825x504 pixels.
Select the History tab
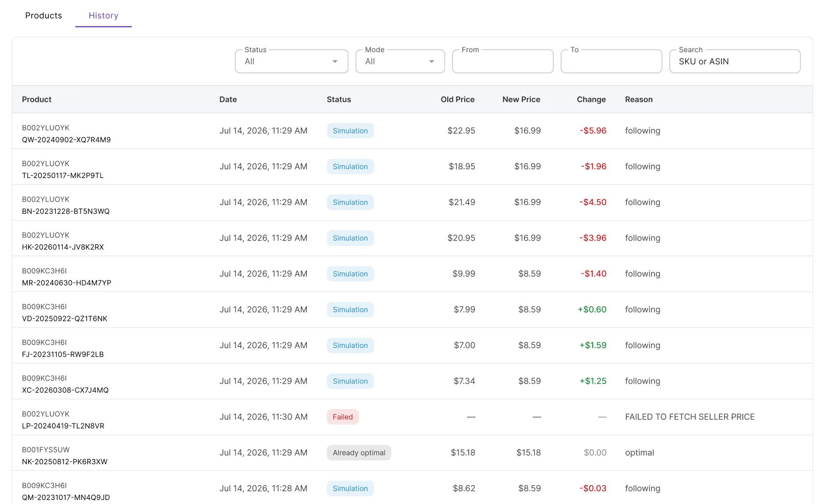(104, 15)
